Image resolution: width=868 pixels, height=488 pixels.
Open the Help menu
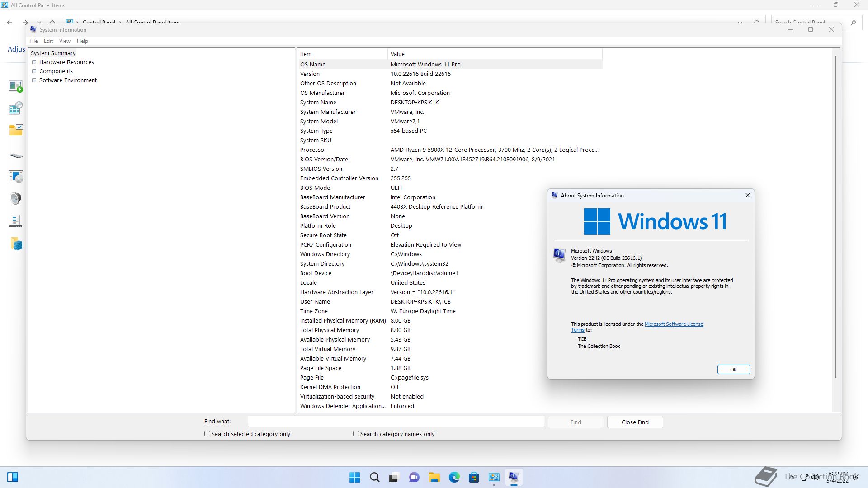click(x=82, y=41)
